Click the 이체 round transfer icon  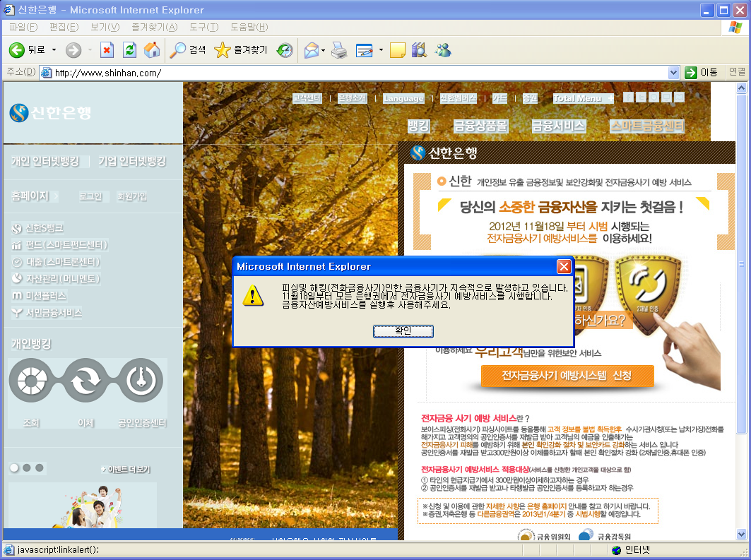pyautogui.click(x=86, y=380)
